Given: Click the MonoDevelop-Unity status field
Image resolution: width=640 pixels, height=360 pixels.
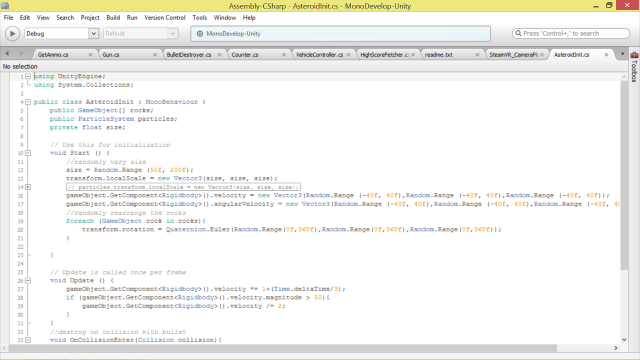Looking at the screenshot, I should pyautogui.click(x=340, y=33).
